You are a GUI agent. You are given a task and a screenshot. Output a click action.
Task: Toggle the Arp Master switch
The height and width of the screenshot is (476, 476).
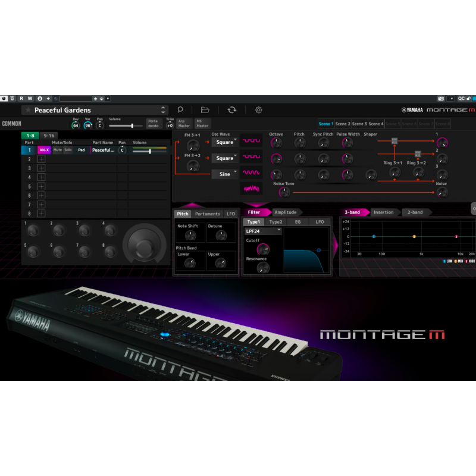pos(184,124)
